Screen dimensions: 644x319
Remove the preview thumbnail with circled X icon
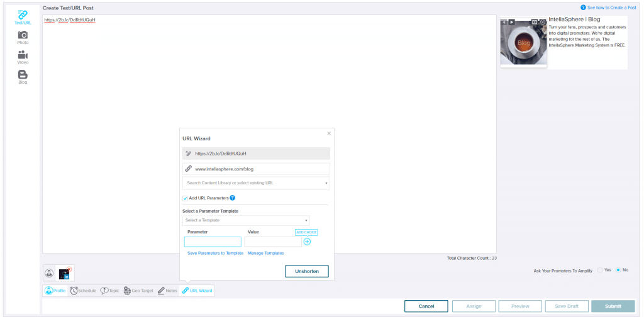tap(543, 22)
